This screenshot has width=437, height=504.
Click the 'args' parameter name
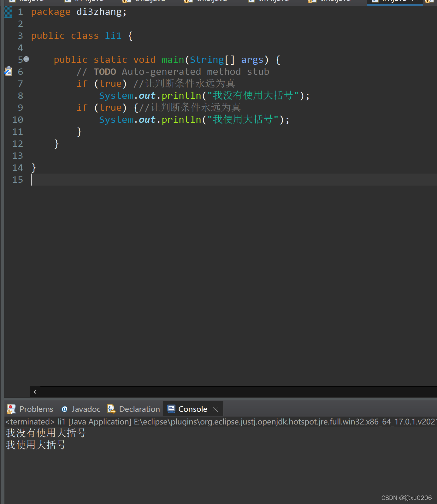[x=252, y=60]
